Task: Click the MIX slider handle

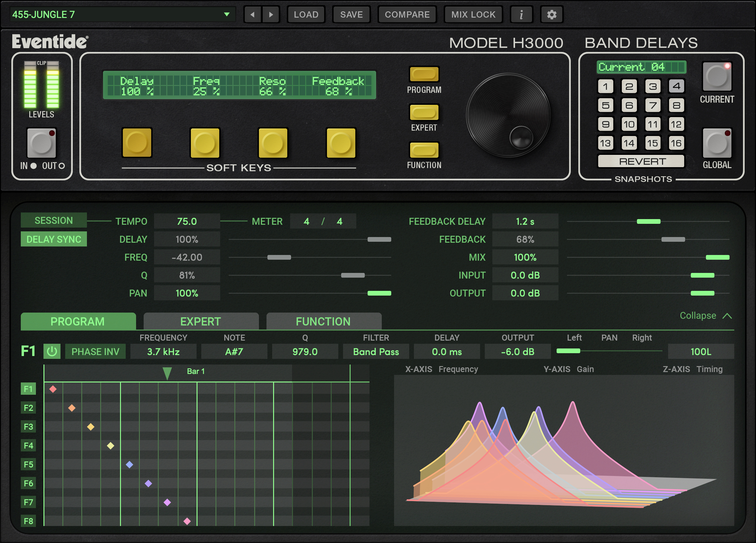Action: tap(717, 257)
